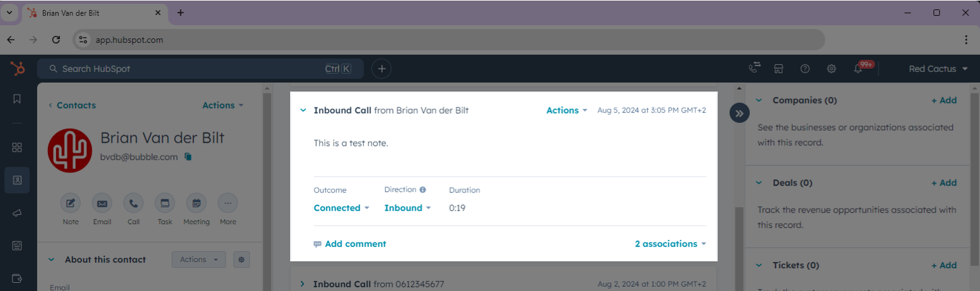Open the notifications bell
Image resolution: width=980 pixels, height=291 pixels.
[858, 69]
